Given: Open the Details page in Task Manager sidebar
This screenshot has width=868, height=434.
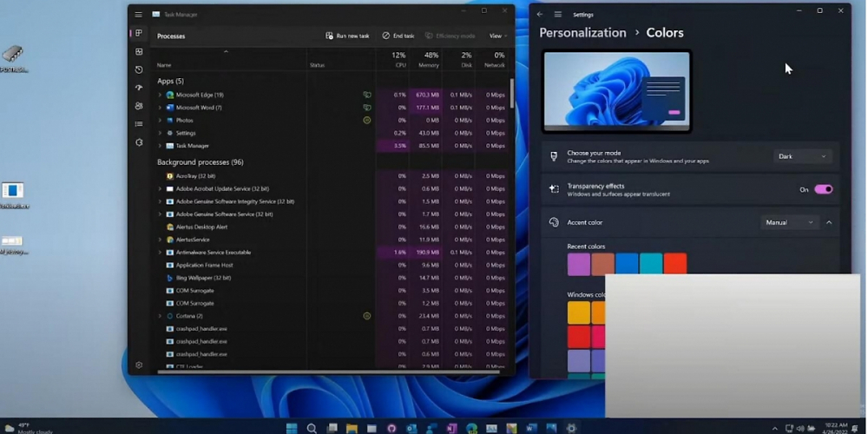Looking at the screenshot, I should (139, 124).
